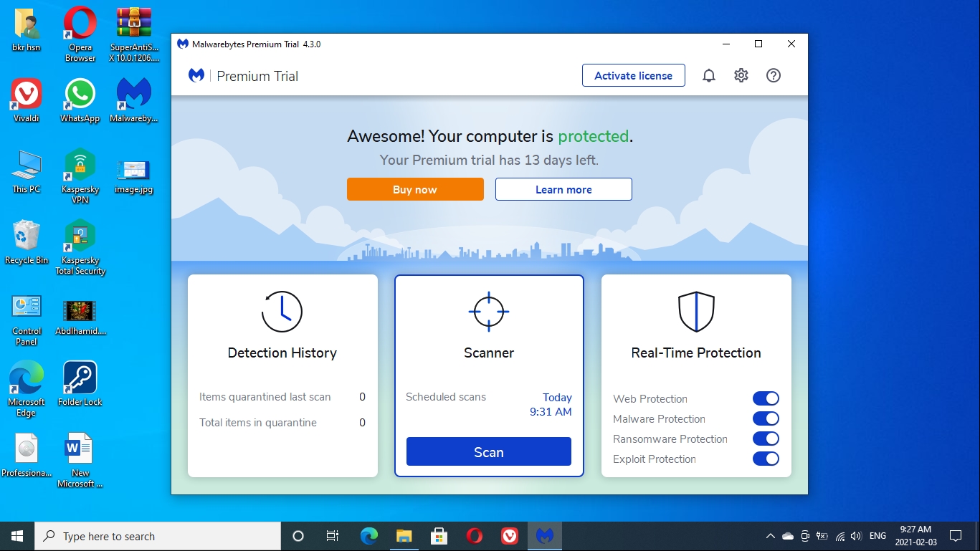Click the Real-Time Protection heading

[x=696, y=353]
